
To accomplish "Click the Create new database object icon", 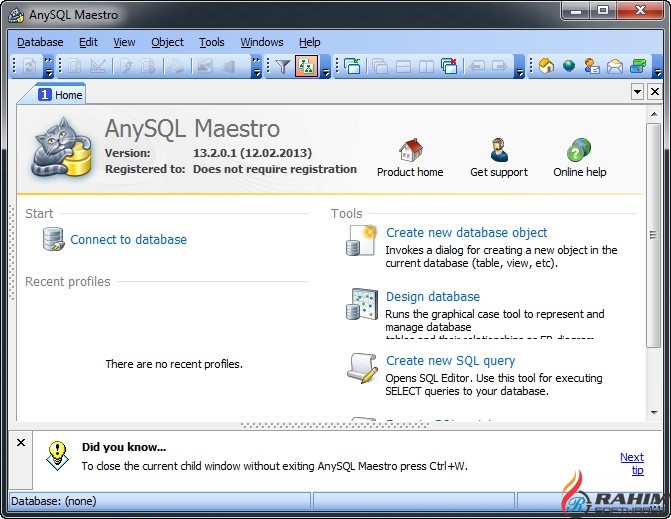I will [x=362, y=240].
